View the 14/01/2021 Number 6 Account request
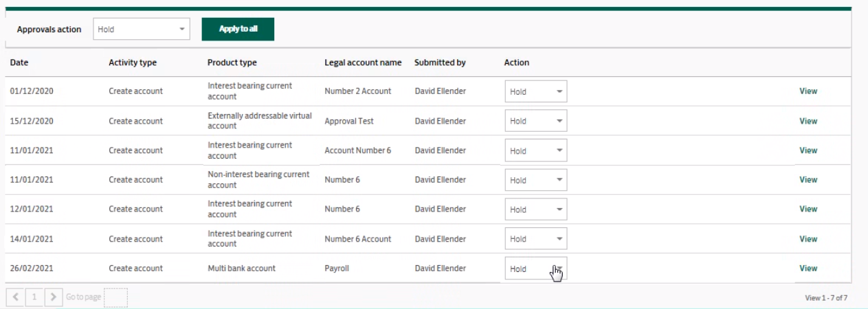Image resolution: width=868 pixels, height=309 pixels. (x=808, y=239)
